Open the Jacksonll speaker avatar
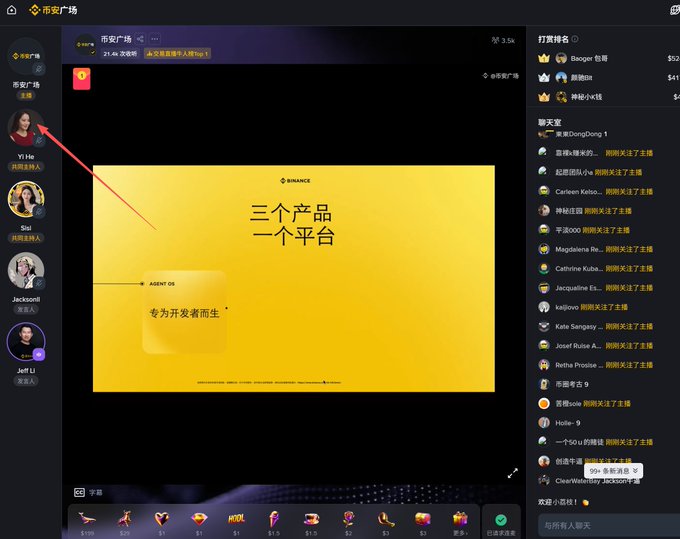The width and height of the screenshot is (680, 539). click(26, 270)
